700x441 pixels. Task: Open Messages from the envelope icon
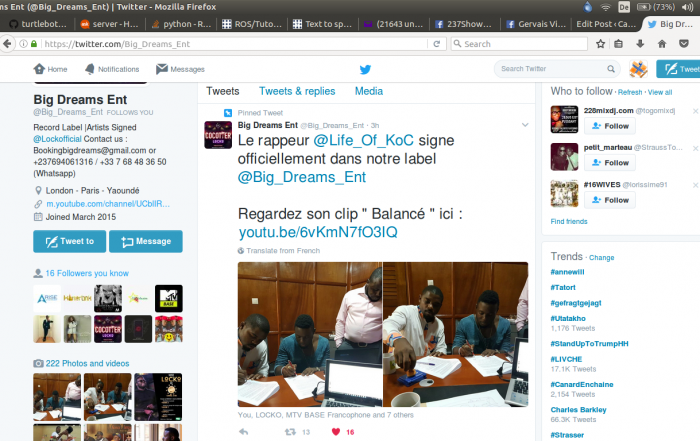(180, 69)
